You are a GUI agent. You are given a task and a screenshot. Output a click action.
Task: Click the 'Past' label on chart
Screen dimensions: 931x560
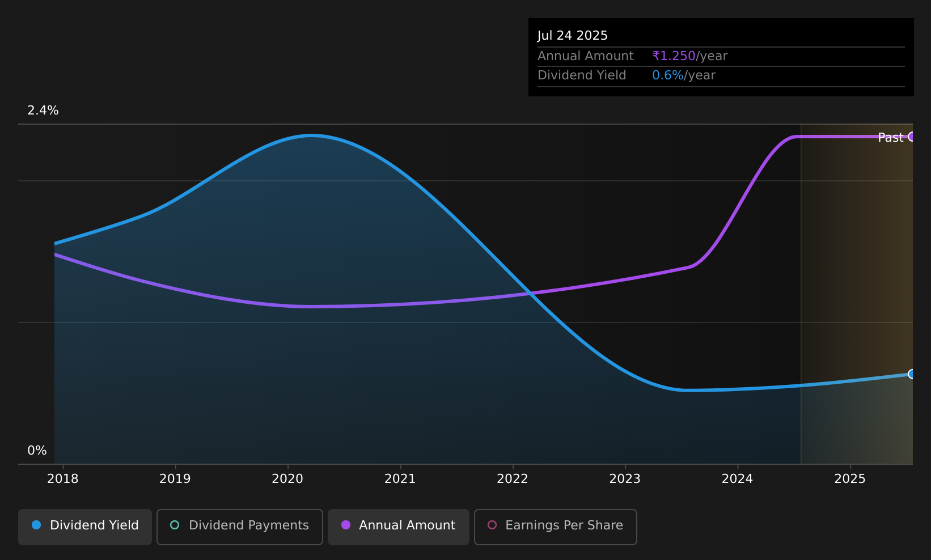point(890,137)
